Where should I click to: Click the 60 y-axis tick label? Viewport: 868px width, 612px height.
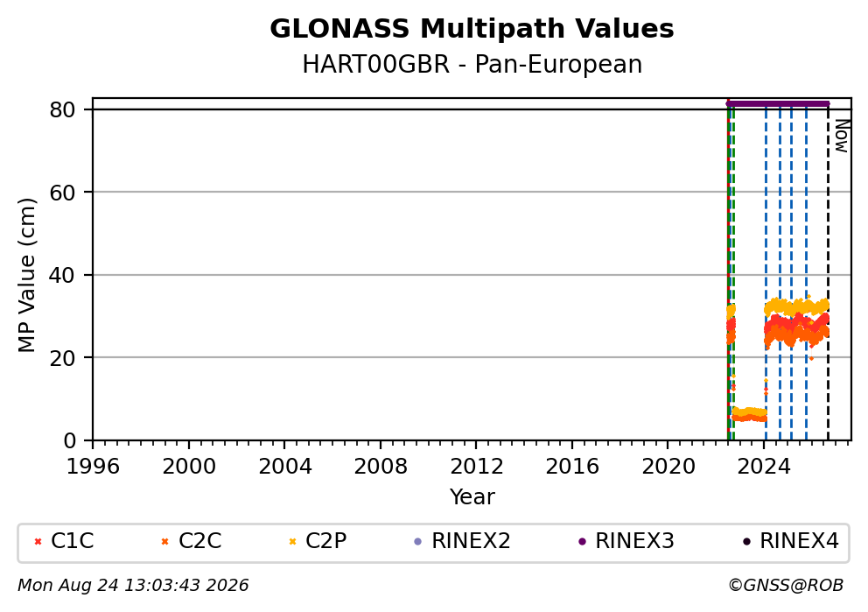pos(62,193)
